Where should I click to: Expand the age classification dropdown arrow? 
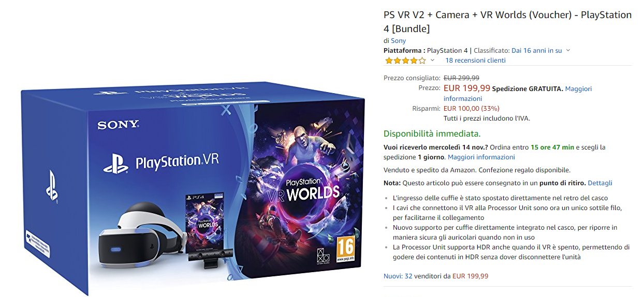coord(568,50)
